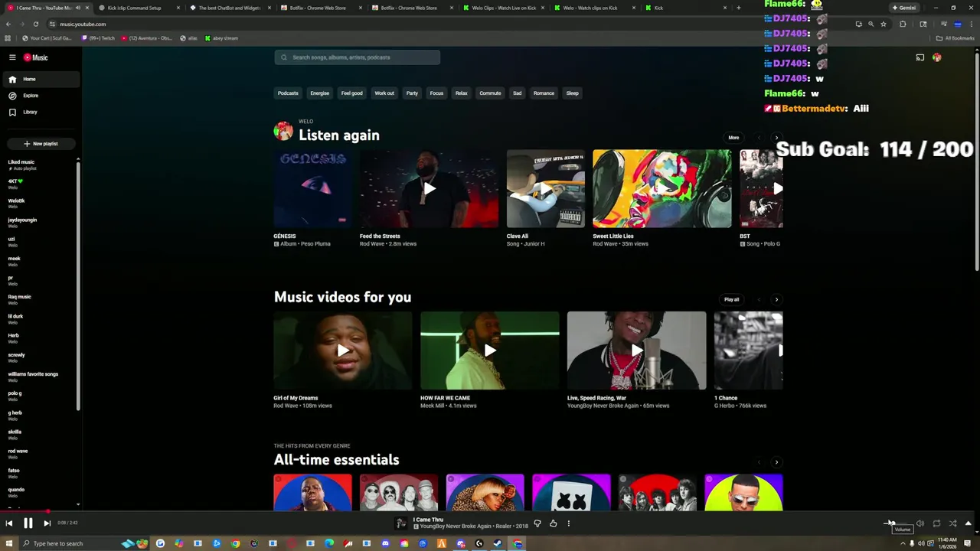
Task: Click the search songs, albums, artists field
Action: pos(358,57)
